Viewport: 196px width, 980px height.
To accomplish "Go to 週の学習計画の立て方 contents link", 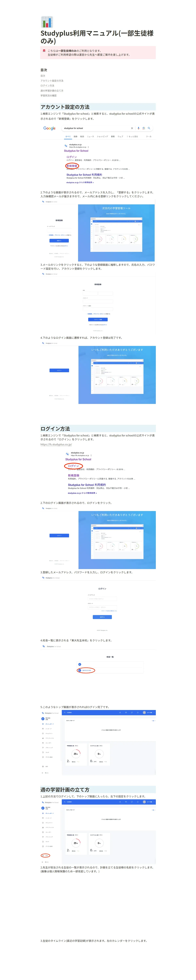I will click(x=52, y=90).
